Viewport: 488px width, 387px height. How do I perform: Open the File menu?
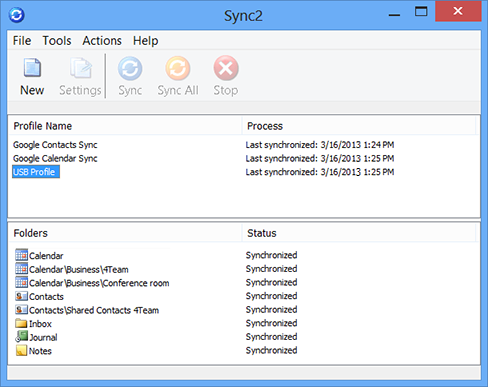[x=22, y=41]
